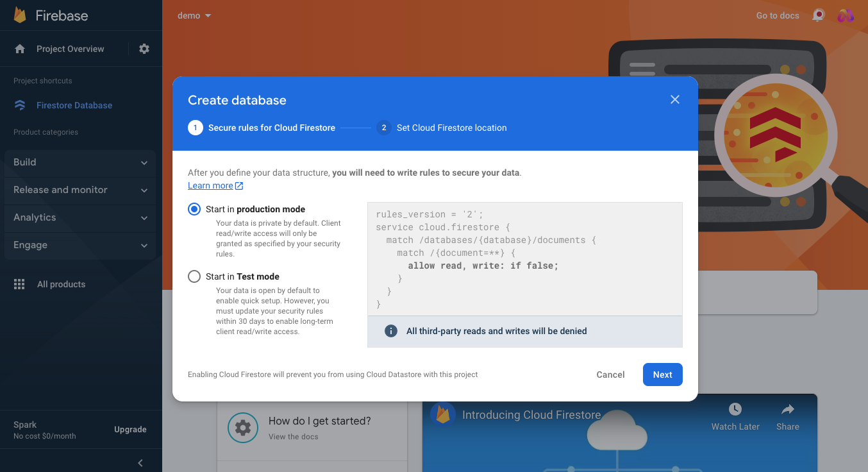This screenshot has height=472, width=868.
Task: Click the Firebase flame logo
Action: click(20, 15)
